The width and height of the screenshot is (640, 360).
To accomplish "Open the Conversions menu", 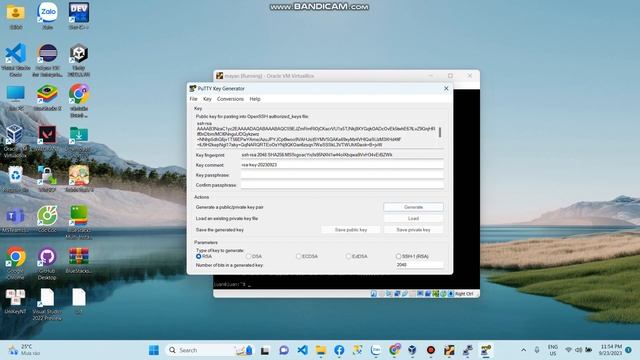I will pyautogui.click(x=230, y=99).
